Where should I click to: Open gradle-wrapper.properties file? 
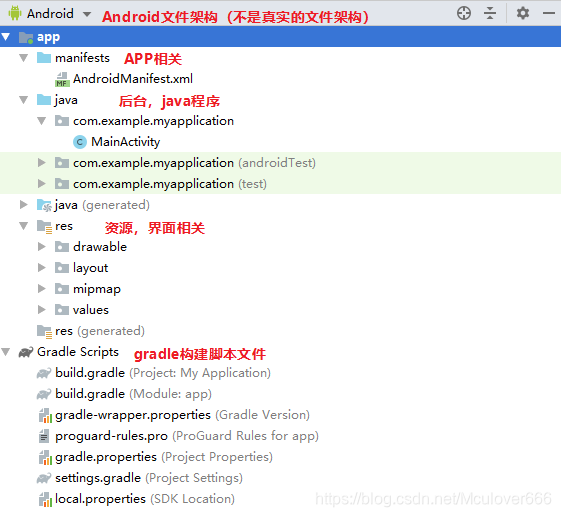182,415
